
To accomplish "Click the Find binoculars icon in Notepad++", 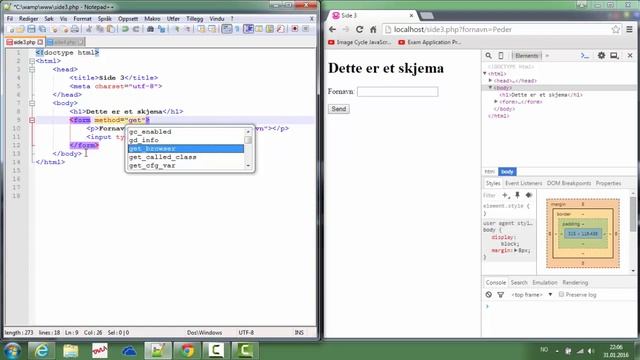I will [150, 29].
